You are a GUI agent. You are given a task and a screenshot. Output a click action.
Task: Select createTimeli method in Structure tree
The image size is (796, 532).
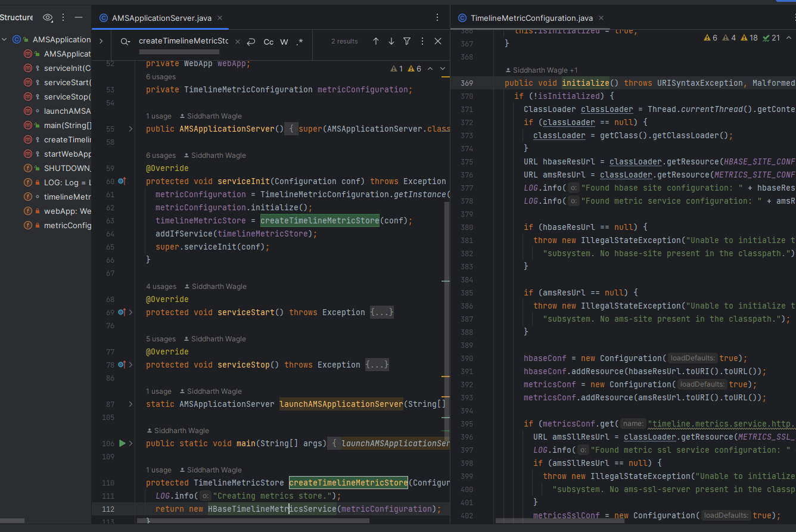pyautogui.click(x=67, y=139)
